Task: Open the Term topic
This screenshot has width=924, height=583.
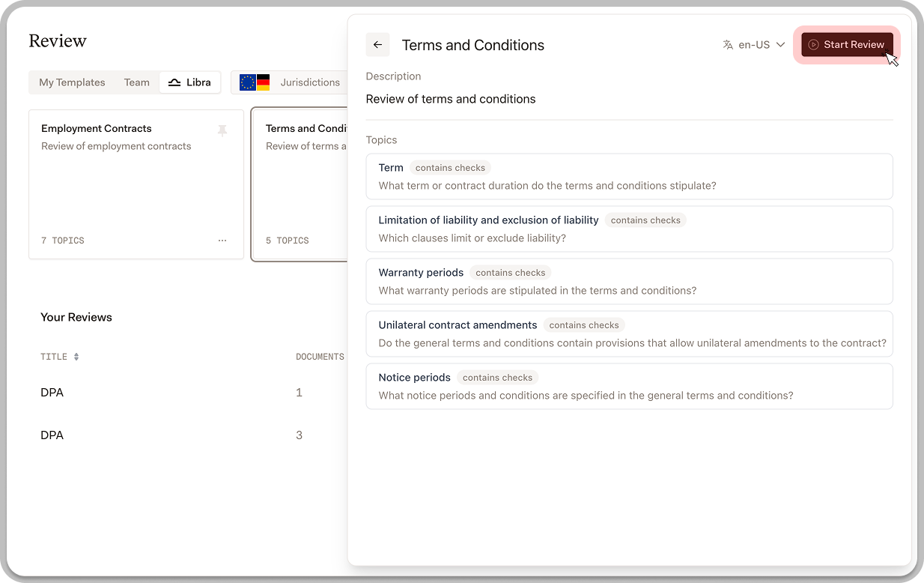Action: coord(629,177)
